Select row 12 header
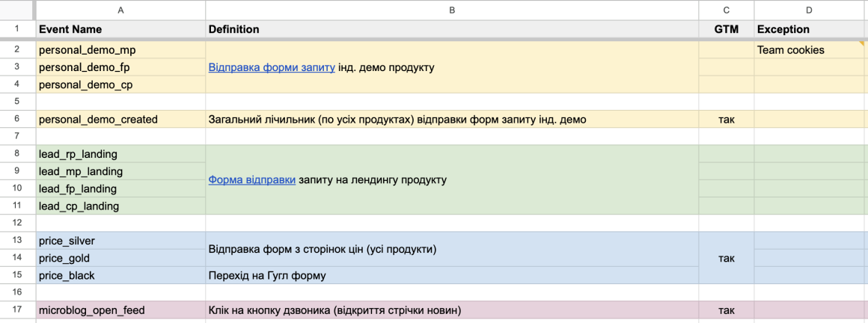This screenshot has width=868, height=323. click(x=17, y=224)
